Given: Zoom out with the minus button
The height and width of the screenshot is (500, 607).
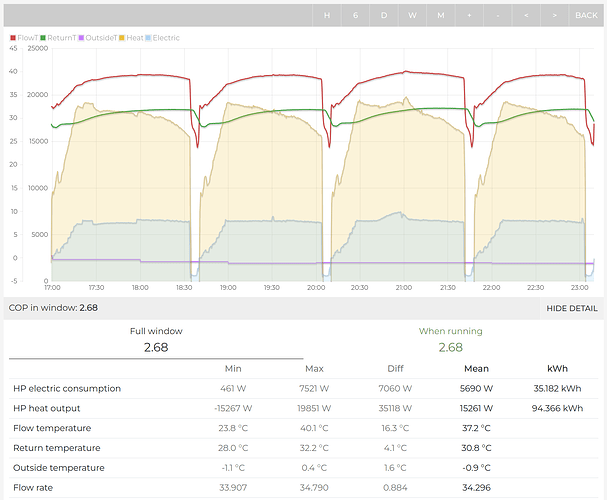Looking at the screenshot, I should pyautogui.click(x=498, y=15).
